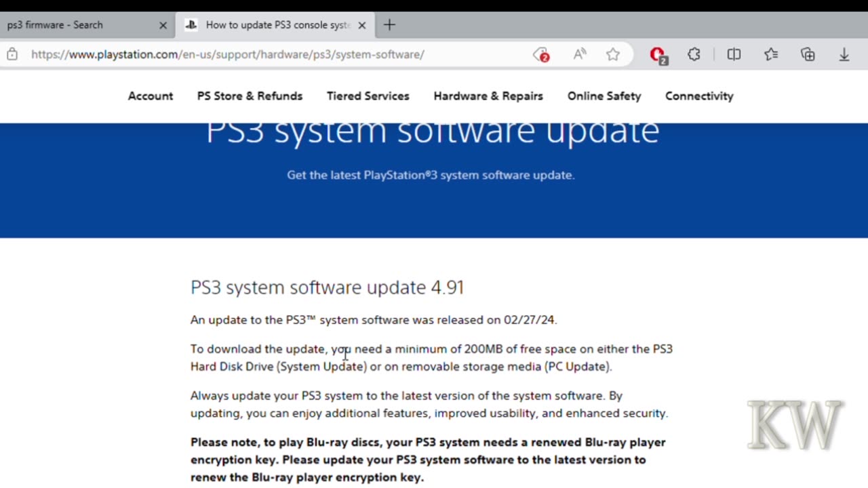Screen dimensions: 868x488
Task: Click the release date text 02/27/24
Action: pyautogui.click(x=529, y=320)
